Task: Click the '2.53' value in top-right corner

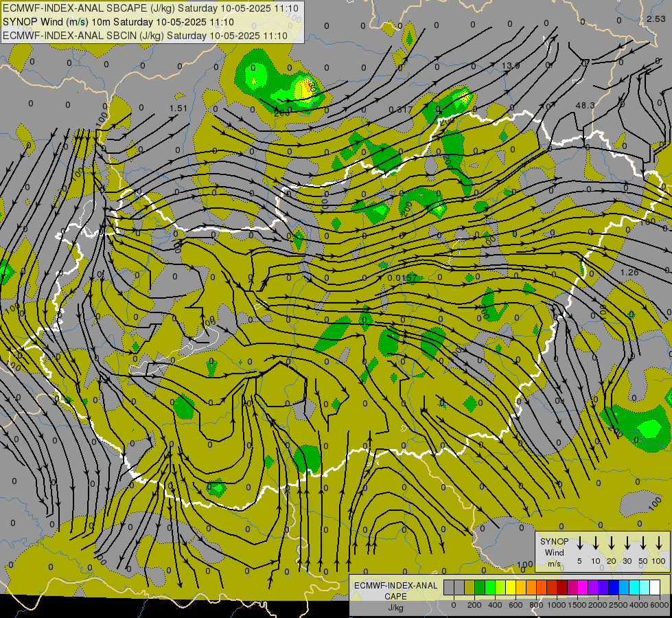Action: click(x=656, y=19)
